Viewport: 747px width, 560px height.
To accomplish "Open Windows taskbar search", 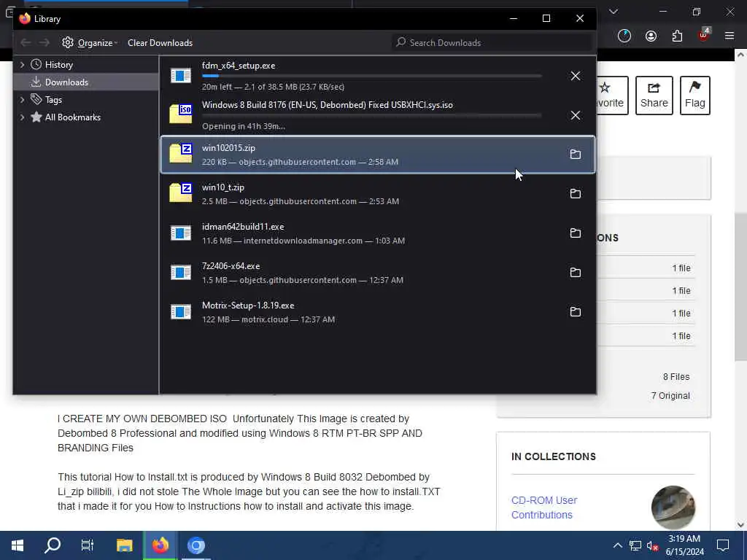I will tap(53, 545).
